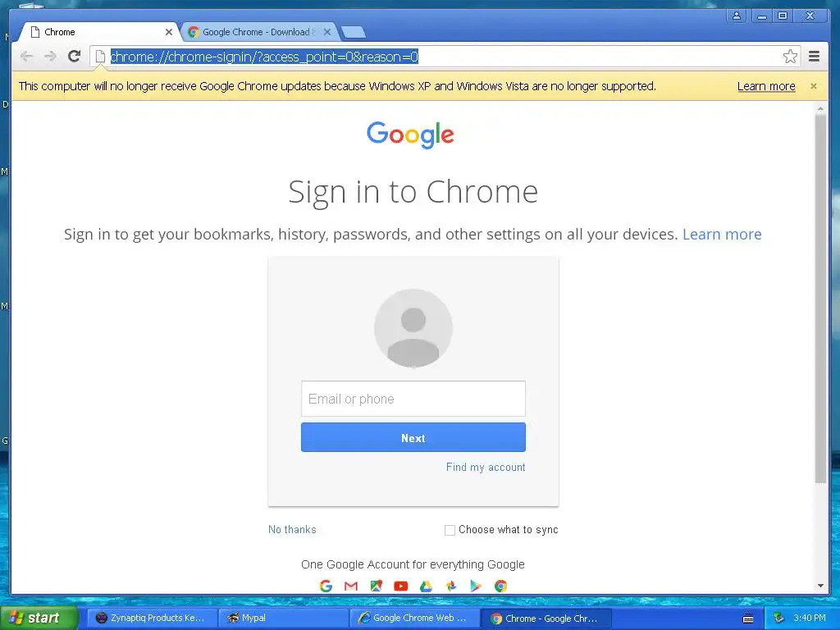Click the YouTube service icon
Viewport: 840px width, 630px height.
click(400, 586)
